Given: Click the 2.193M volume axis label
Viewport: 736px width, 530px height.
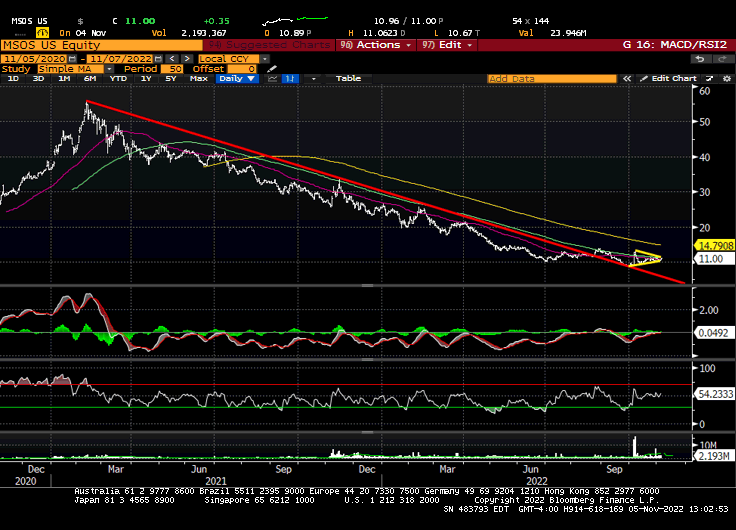Looking at the screenshot, I should 713,456.
